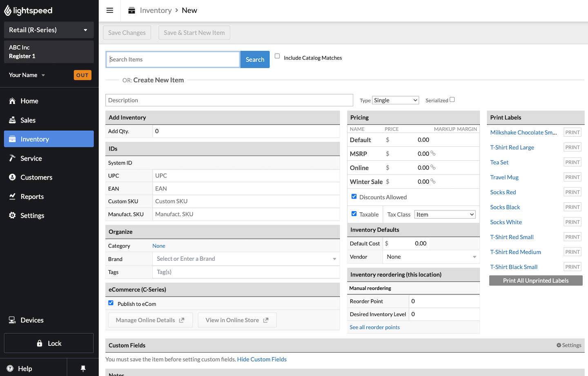Enable Include Catalog Matches checkbox
The image size is (588, 376).
(277, 56)
